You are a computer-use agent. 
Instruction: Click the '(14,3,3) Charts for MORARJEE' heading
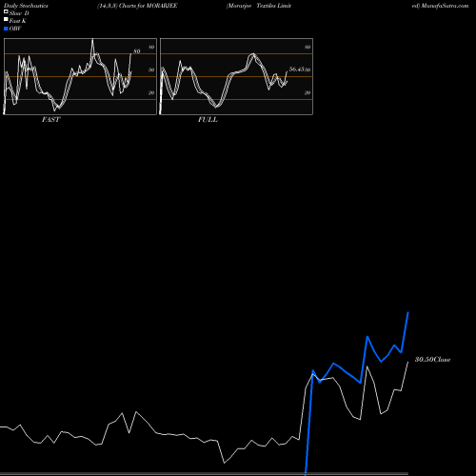(137, 6)
